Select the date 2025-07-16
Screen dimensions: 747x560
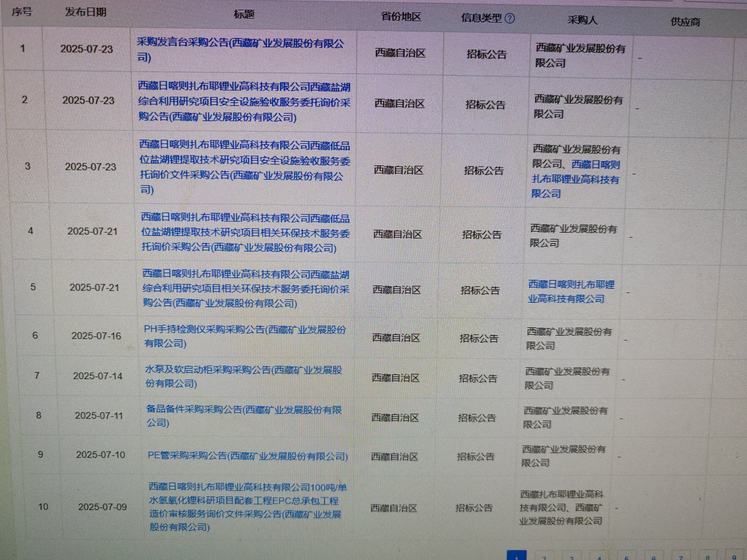(96, 336)
